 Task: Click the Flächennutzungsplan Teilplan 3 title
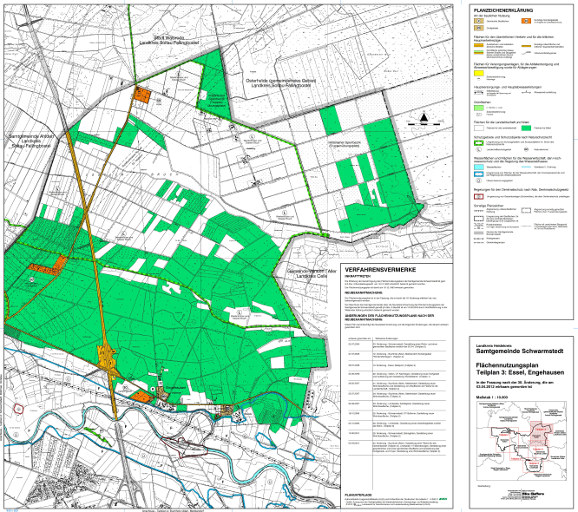tap(519, 369)
